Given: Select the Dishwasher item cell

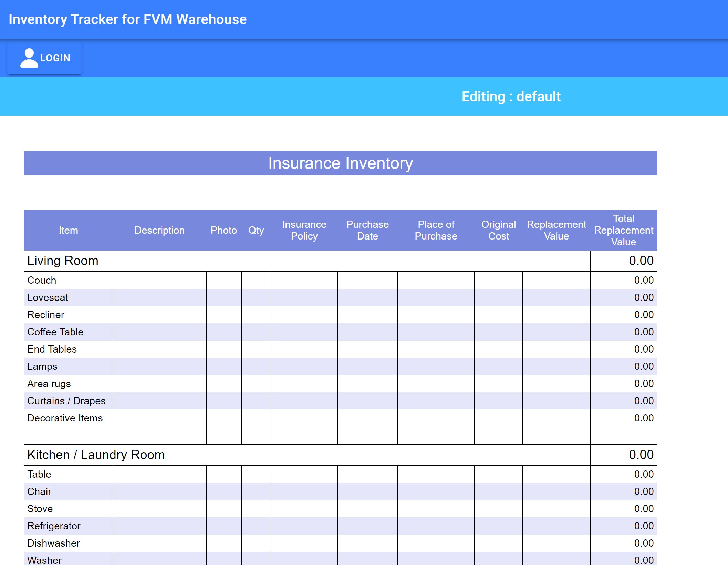Looking at the screenshot, I should point(69,543).
